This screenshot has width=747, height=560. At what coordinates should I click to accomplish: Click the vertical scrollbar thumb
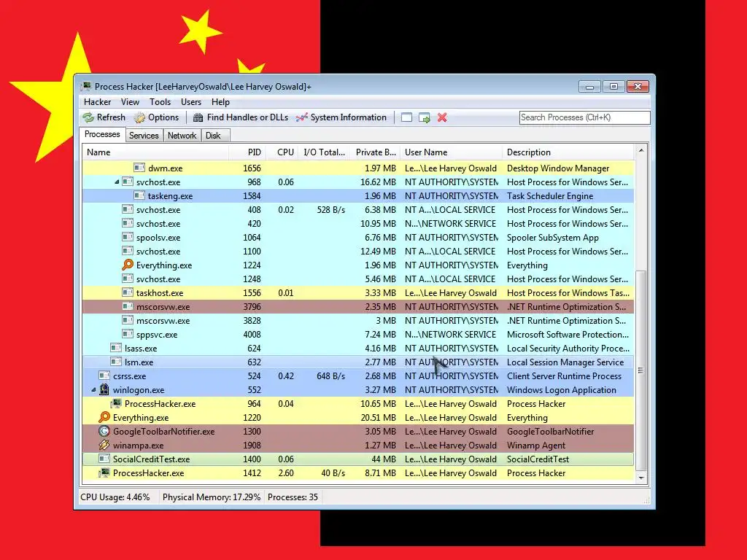point(641,370)
